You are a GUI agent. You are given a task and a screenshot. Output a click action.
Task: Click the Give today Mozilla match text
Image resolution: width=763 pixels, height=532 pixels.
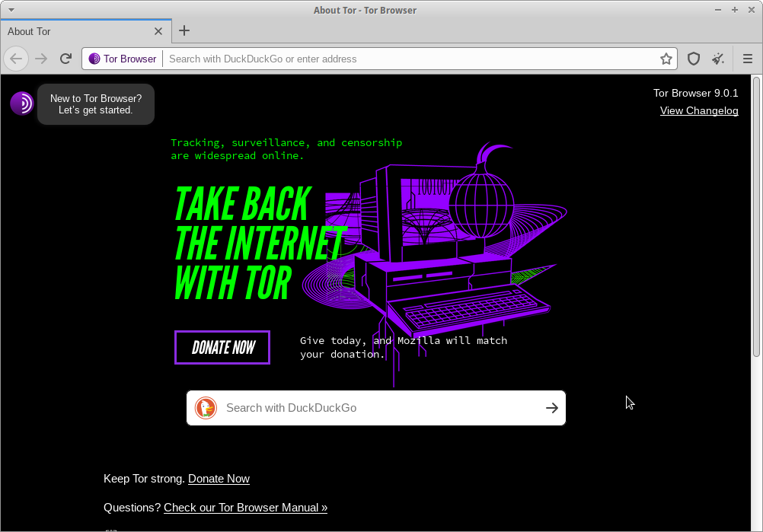[x=404, y=347]
